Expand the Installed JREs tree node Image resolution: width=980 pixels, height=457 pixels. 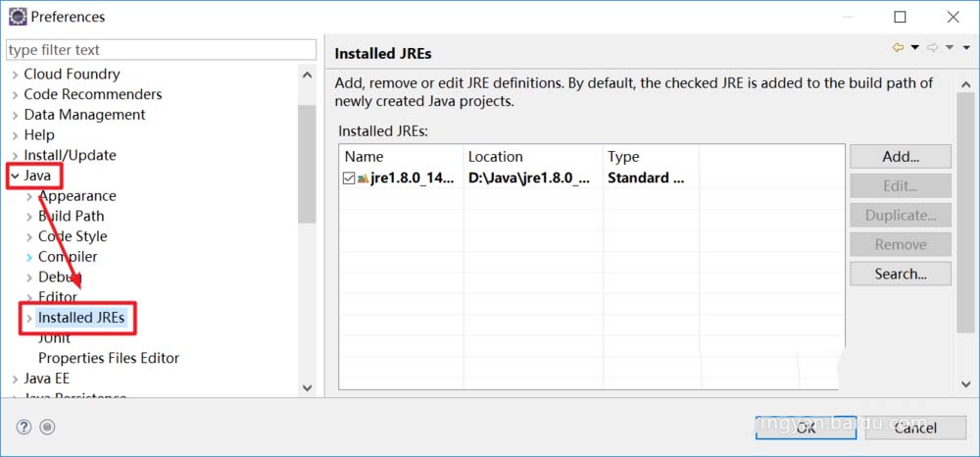click(x=28, y=318)
